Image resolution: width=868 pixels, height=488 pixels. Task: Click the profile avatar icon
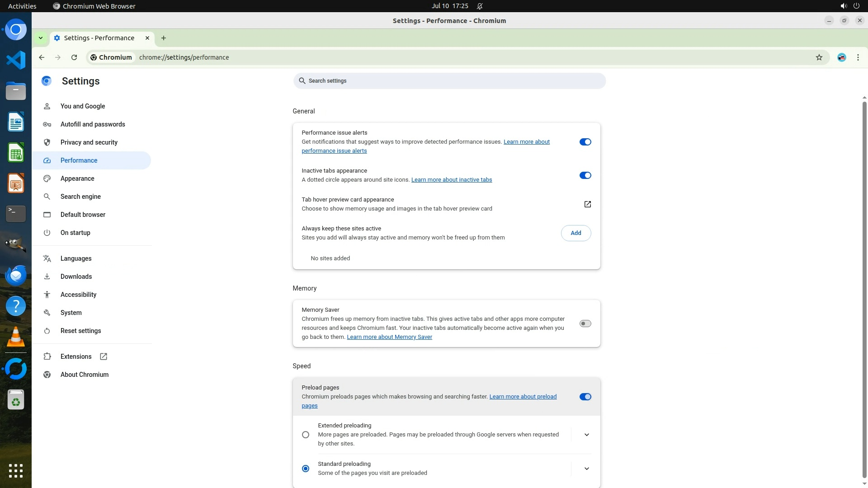tap(841, 57)
